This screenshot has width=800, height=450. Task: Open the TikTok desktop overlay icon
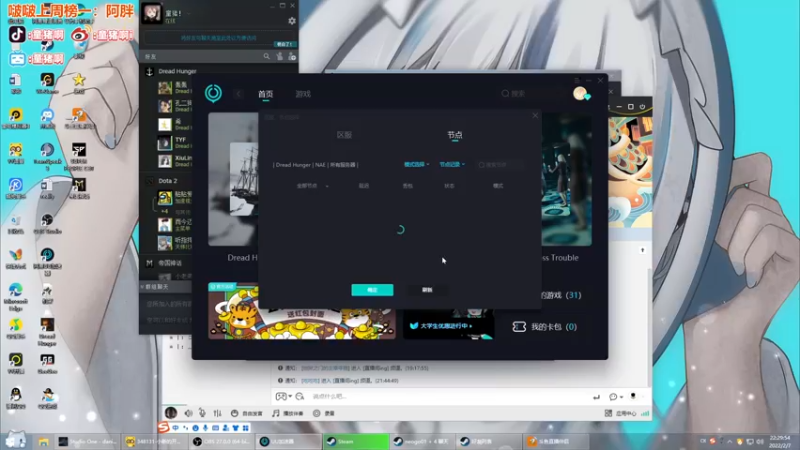17,35
